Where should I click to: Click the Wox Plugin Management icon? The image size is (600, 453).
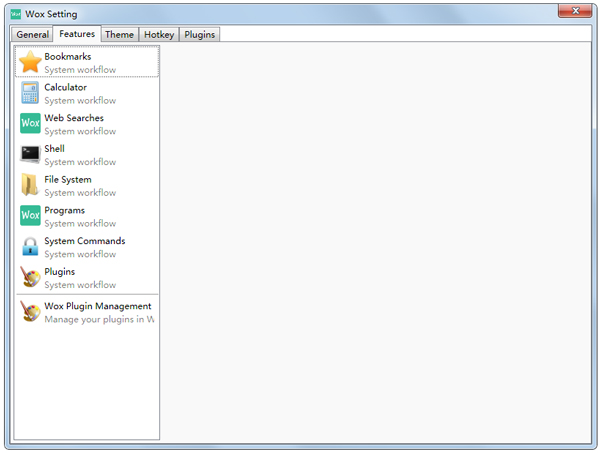(x=30, y=312)
